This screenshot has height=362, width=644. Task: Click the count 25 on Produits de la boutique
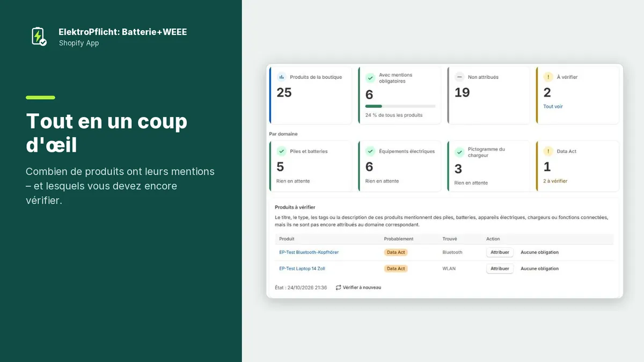click(284, 93)
